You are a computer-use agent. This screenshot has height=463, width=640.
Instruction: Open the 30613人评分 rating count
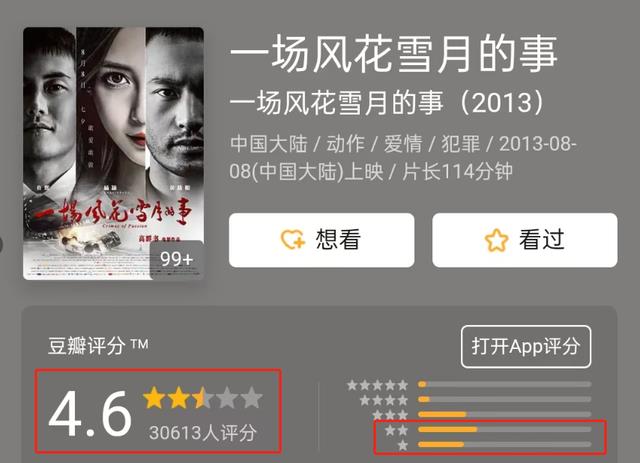tap(203, 432)
